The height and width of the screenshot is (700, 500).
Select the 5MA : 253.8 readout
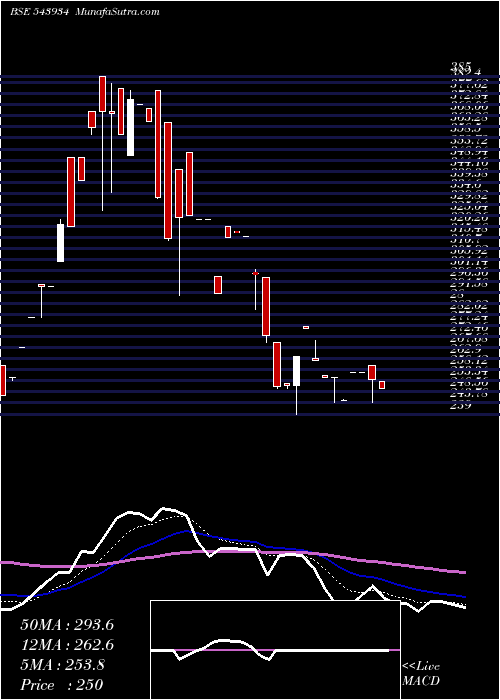(62, 665)
